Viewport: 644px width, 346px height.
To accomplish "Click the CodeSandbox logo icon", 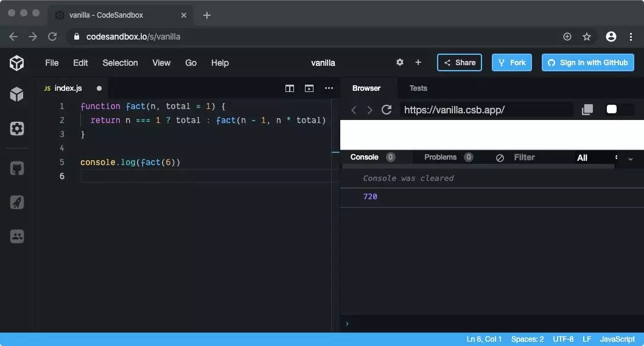I will [17, 63].
